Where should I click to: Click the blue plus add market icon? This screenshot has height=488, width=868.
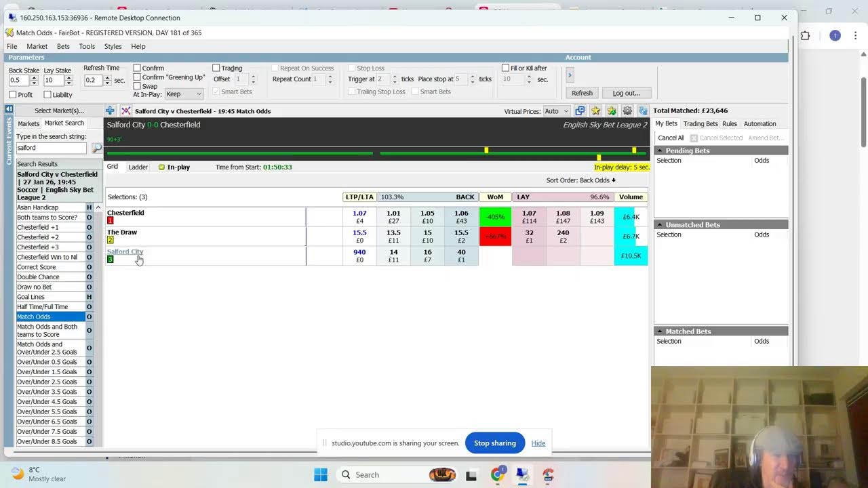[110, 110]
